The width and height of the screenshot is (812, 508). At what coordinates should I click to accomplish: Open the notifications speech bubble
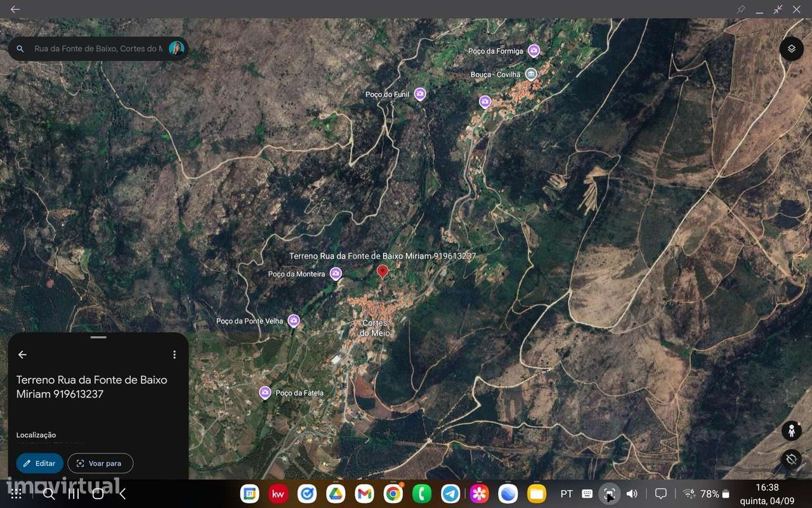(x=660, y=494)
